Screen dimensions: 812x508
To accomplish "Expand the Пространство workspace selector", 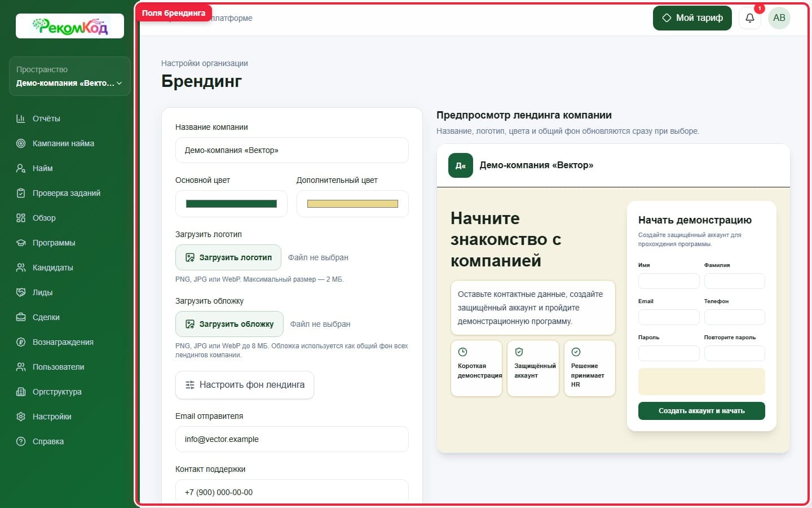I will pos(70,76).
